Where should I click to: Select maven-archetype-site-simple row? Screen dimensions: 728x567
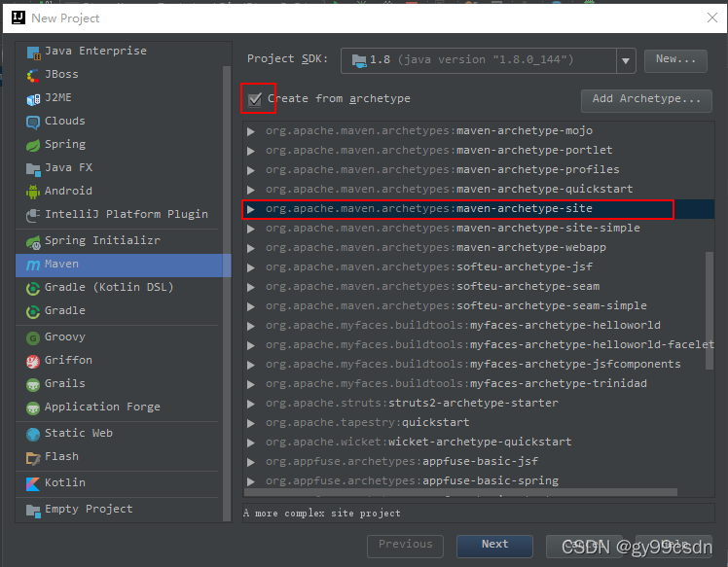478,229
